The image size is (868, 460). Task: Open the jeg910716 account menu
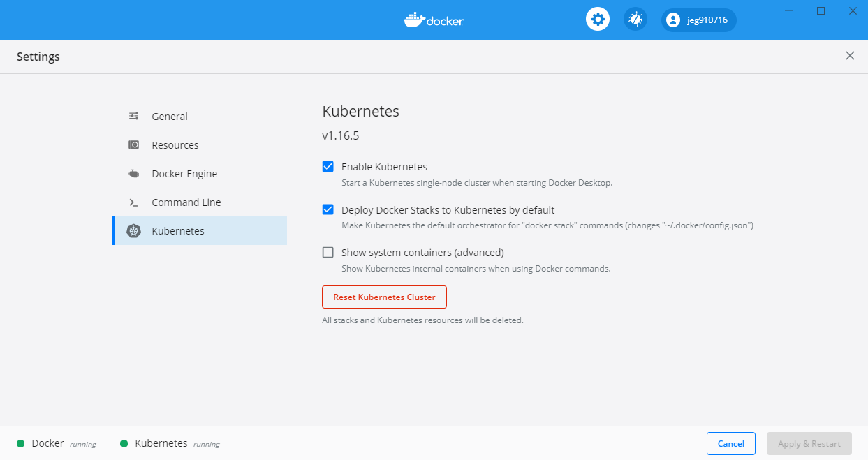tap(699, 20)
